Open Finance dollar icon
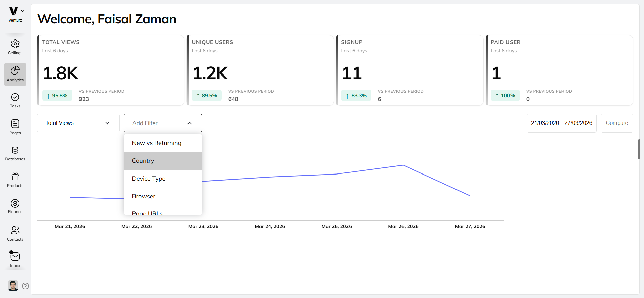 [15, 203]
